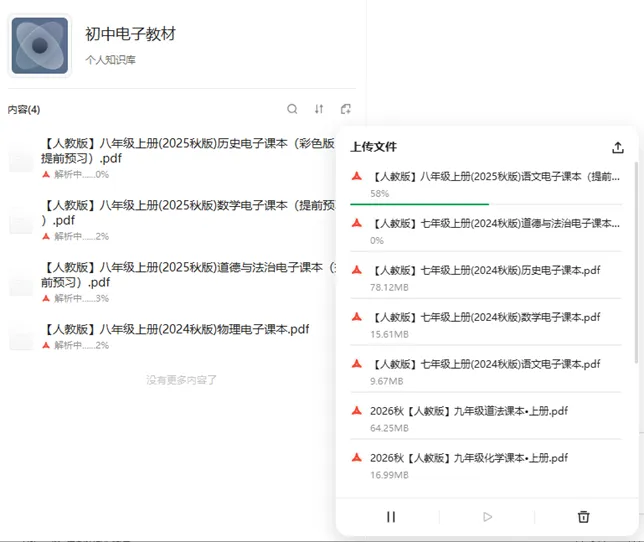Click the PDF icon beside 九年级道法课本
Viewport: 644px width, 542px height.
point(357,410)
